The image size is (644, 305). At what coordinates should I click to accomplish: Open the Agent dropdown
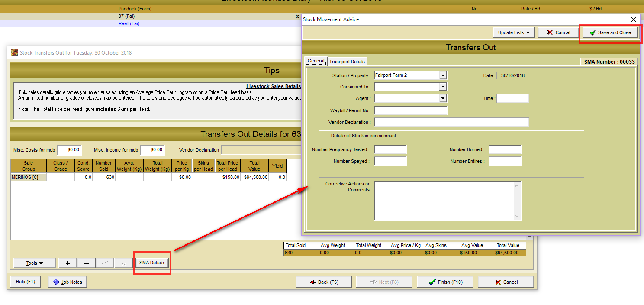point(442,99)
